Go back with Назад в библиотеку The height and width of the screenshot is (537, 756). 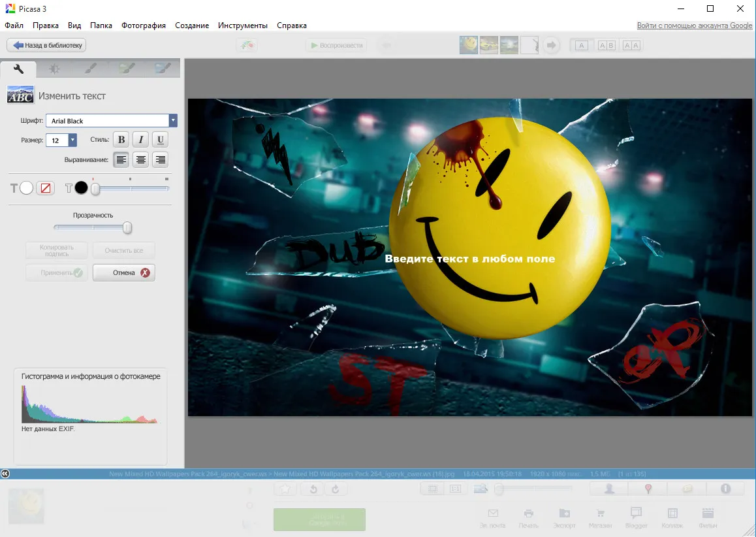click(47, 45)
